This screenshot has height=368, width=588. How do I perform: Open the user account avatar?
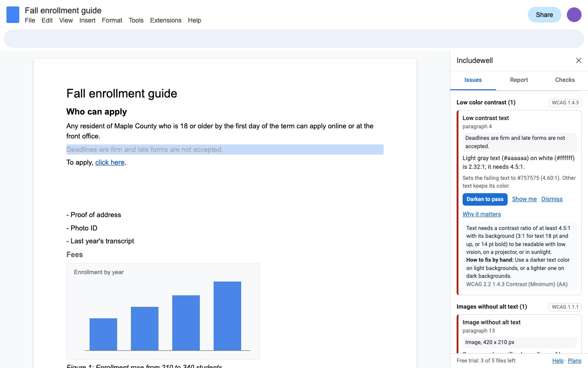(574, 15)
